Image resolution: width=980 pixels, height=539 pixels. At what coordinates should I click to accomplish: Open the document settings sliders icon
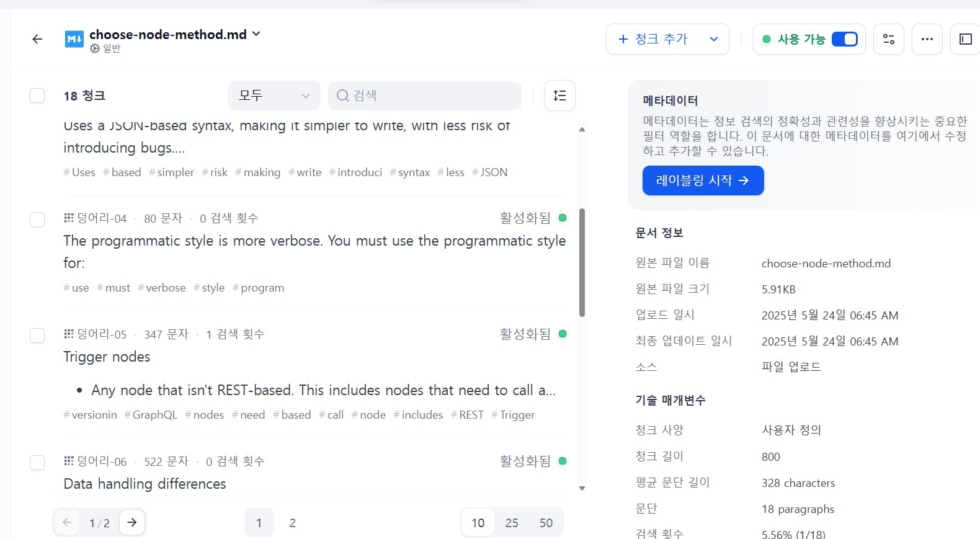[x=889, y=39]
